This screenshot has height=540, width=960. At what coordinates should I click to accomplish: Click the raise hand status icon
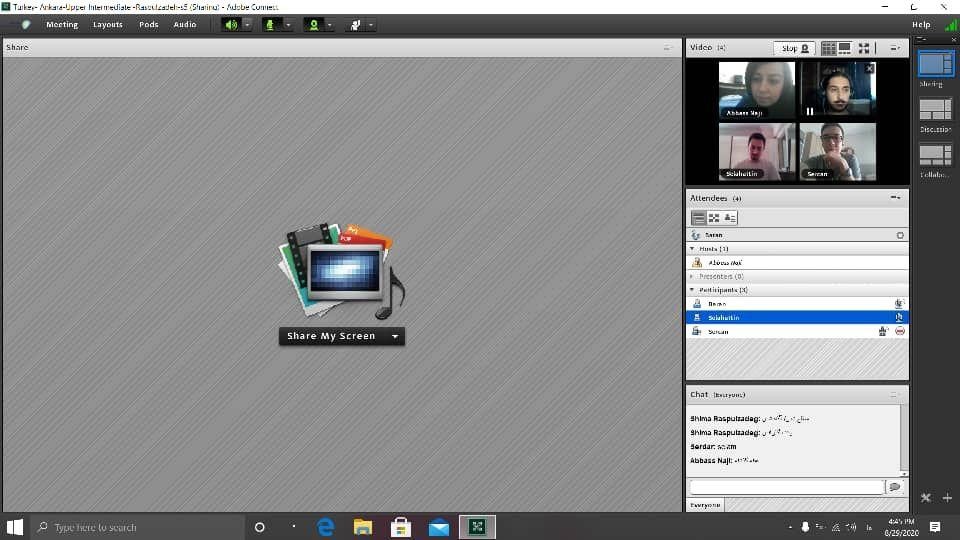click(x=355, y=24)
